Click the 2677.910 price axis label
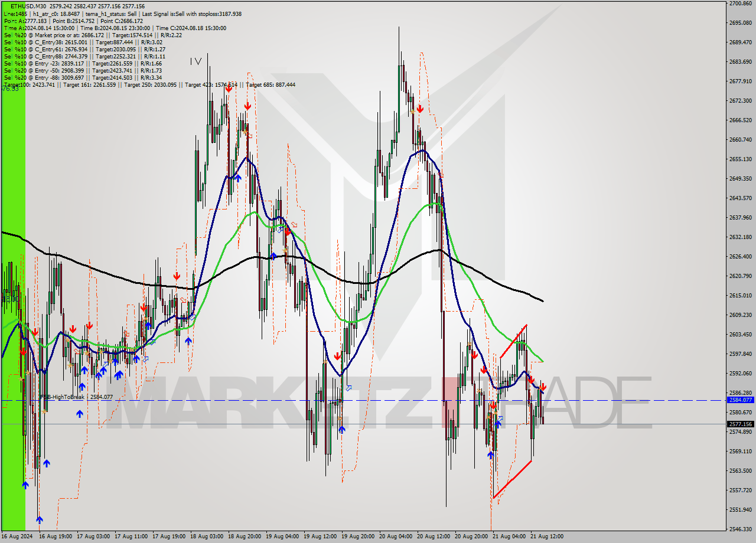This screenshot has width=756, height=543. coord(741,81)
